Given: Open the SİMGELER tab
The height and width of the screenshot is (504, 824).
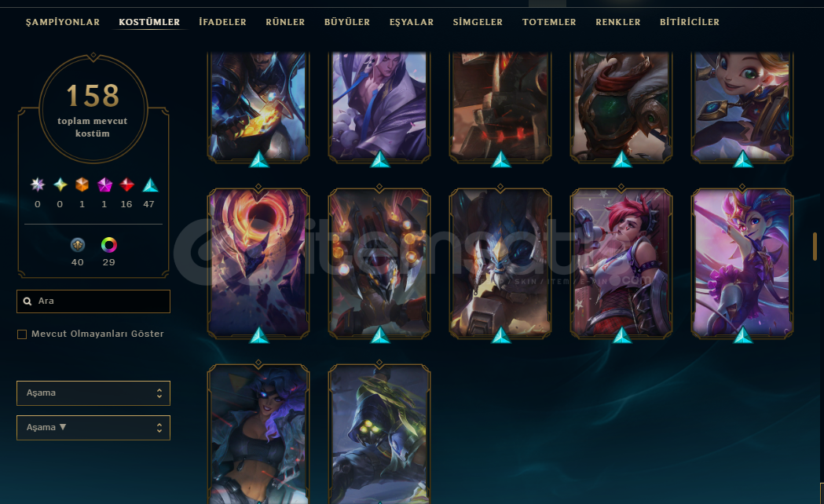Looking at the screenshot, I should click(478, 22).
